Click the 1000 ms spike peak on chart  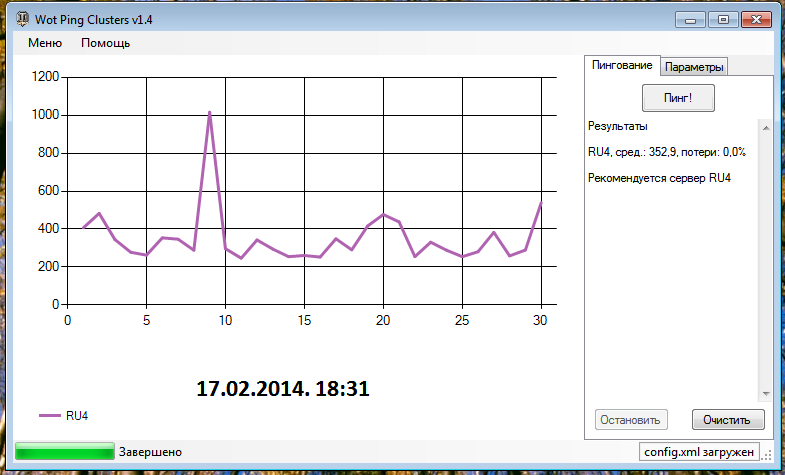pos(209,113)
